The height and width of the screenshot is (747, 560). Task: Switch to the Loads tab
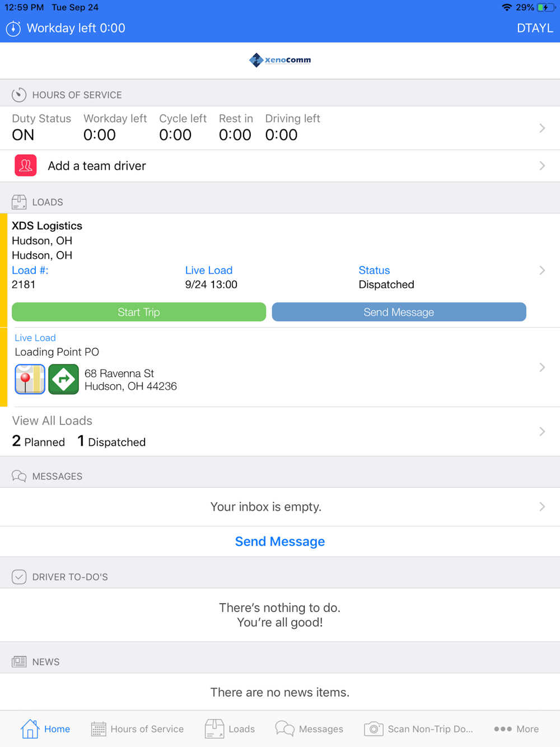pos(230,729)
